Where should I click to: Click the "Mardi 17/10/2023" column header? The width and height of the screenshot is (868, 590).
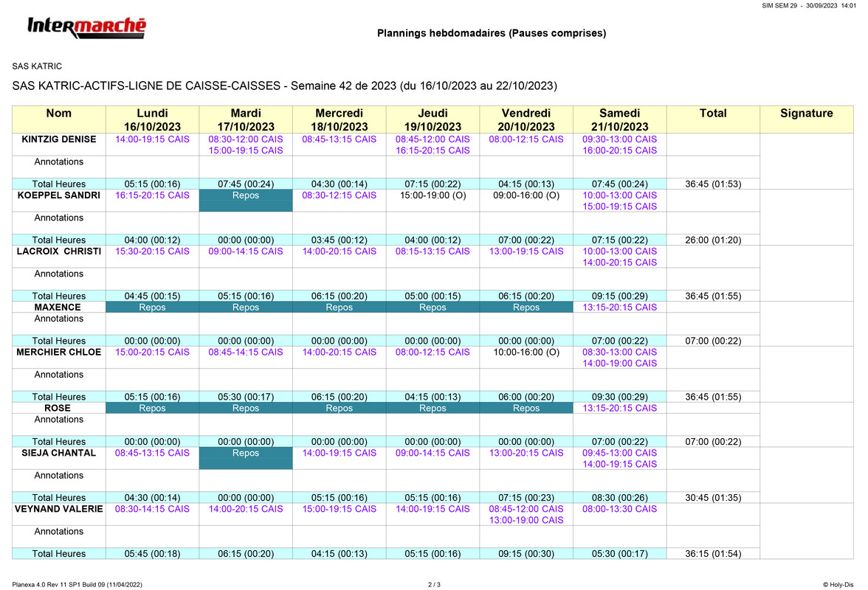pyautogui.click(x=246, y=120)
